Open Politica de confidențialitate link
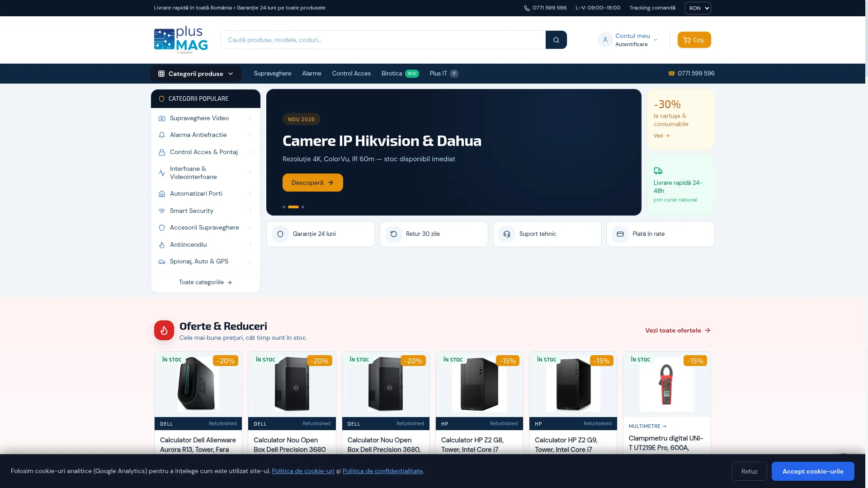The height and width of the screenshot is (488, 868). click(382, 471)
